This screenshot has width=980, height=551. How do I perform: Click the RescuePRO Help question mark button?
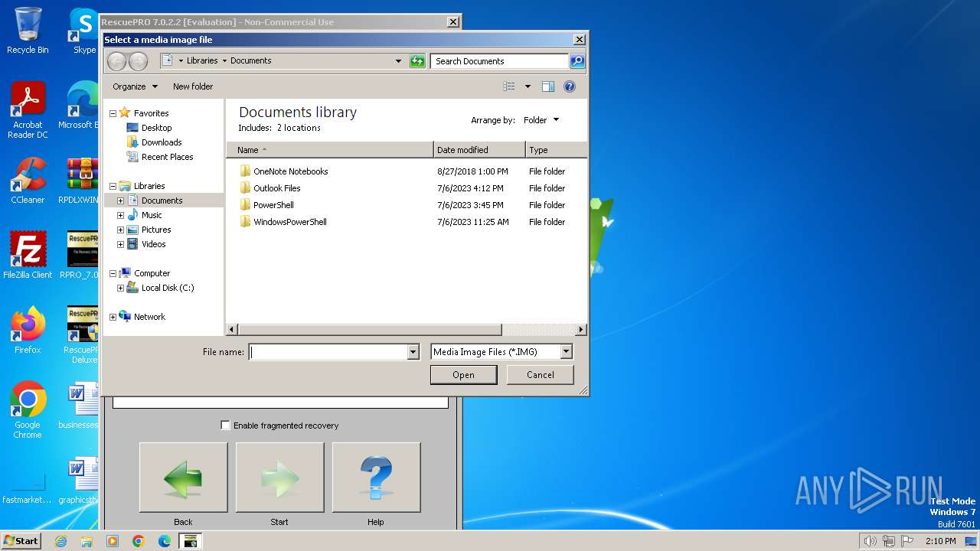tap(376, 478)
